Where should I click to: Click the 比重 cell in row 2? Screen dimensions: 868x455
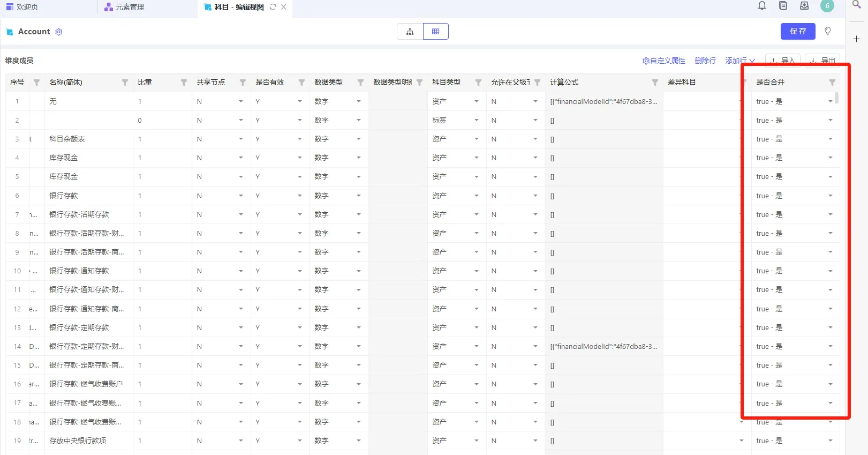tap(162, 120)
